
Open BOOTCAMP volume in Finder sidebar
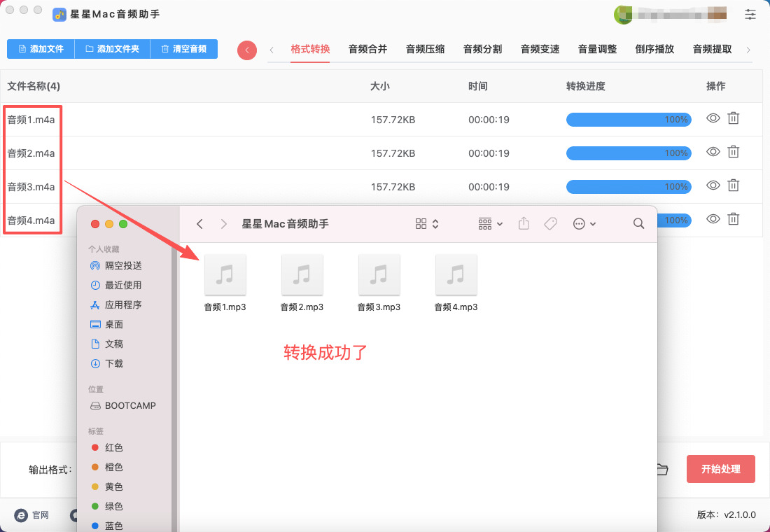[x=123, y=406]
